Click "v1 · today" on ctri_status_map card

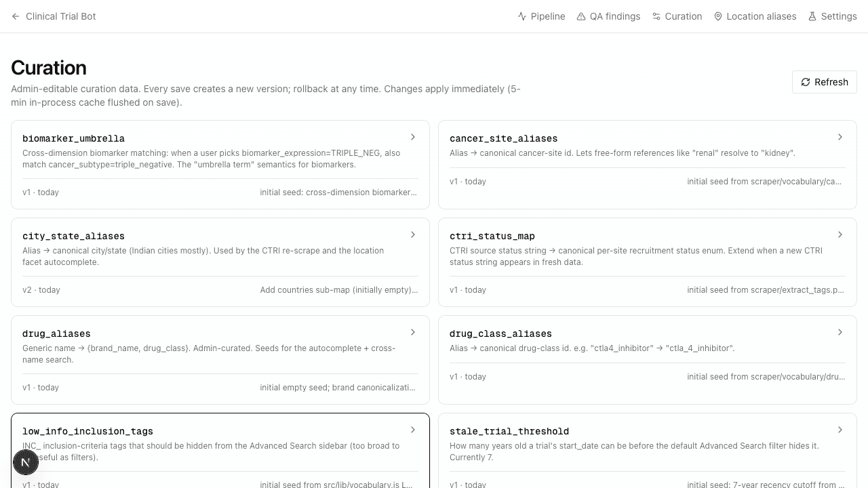pos(468,290)
